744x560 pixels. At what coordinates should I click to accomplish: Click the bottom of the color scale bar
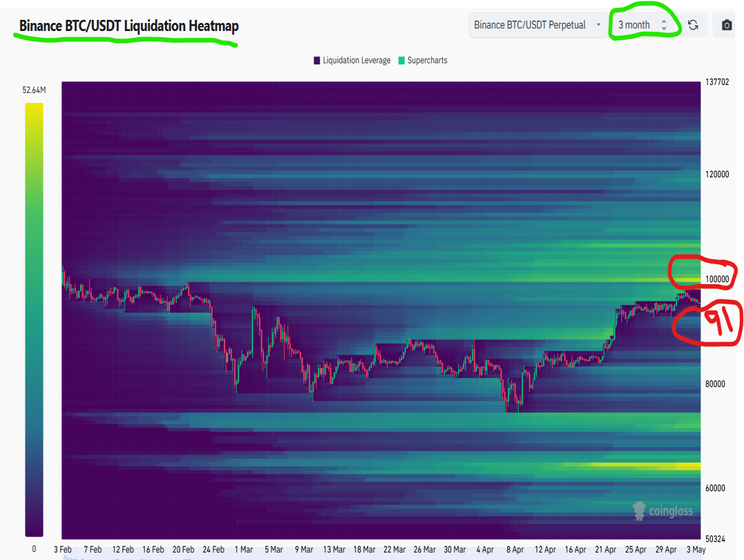[x=34, y=533]
